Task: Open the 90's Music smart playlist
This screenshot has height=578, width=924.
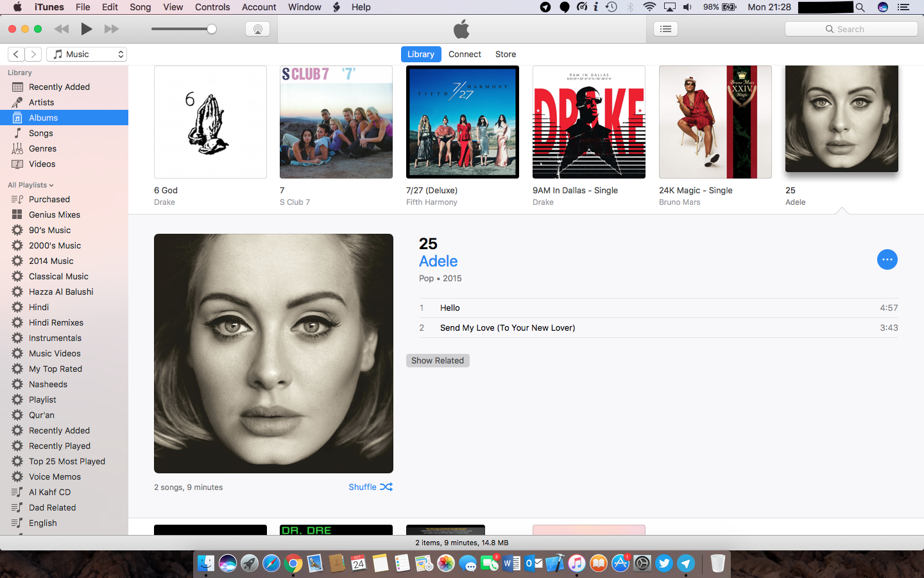Action: tap(64, 230)
